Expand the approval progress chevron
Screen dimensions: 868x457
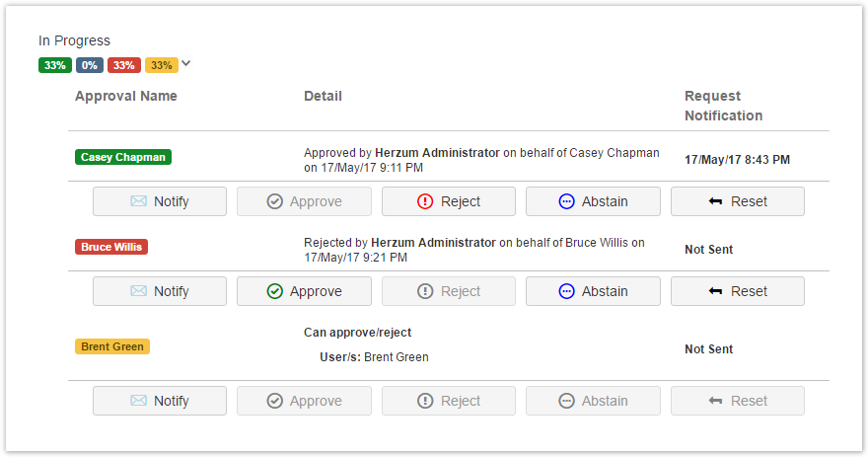click(186, 64)
